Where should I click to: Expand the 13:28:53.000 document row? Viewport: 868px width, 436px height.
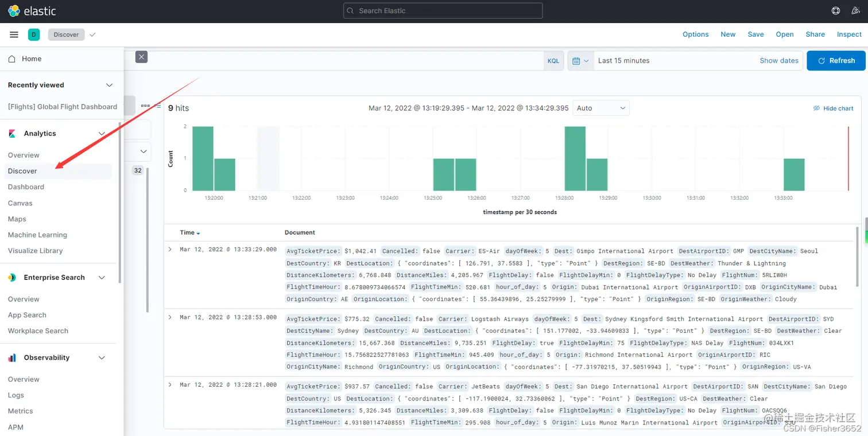point(170,317)
